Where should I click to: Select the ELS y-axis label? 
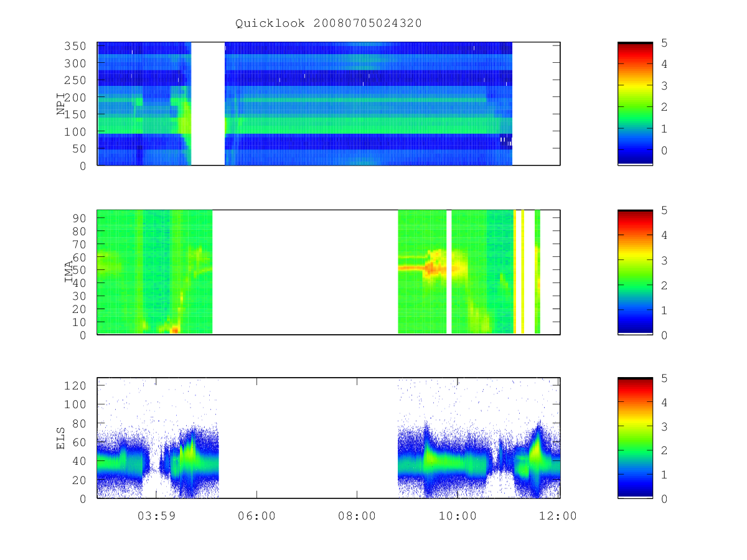[x=61, y=438]
